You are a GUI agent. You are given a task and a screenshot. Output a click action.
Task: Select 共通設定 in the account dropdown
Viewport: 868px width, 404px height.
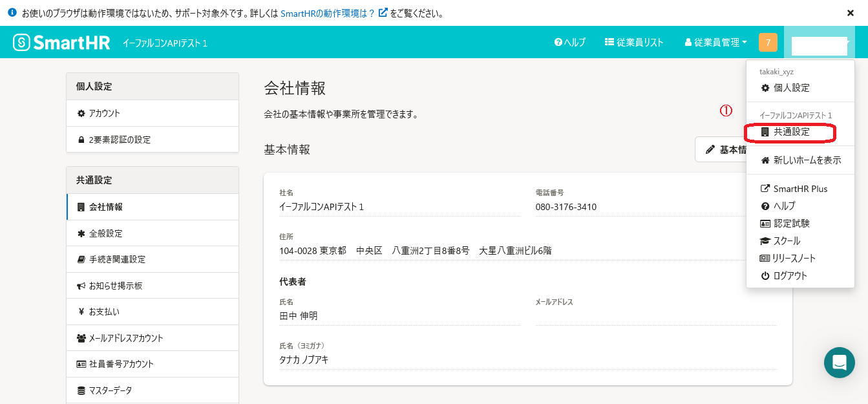(x=800, y=132)
